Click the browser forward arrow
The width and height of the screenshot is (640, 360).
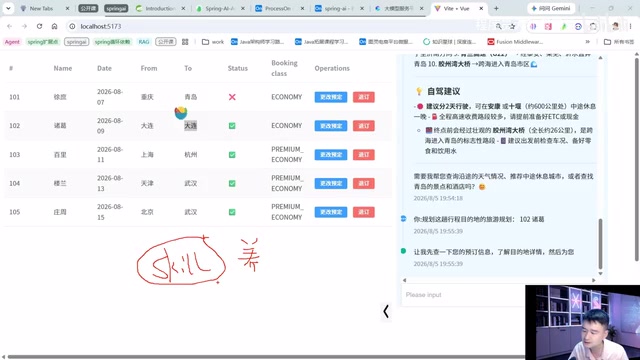(x=24, y=26)
